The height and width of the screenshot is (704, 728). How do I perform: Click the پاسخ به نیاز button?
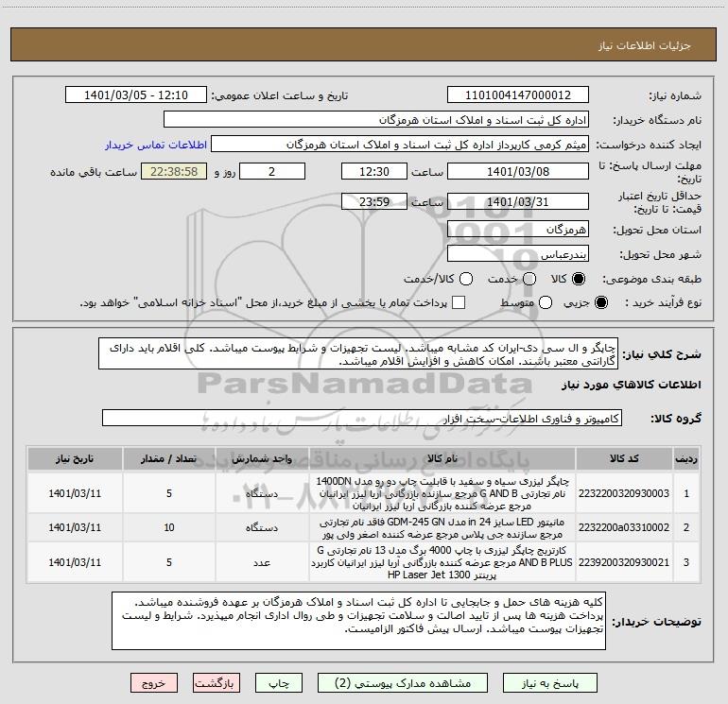(550, 683)
